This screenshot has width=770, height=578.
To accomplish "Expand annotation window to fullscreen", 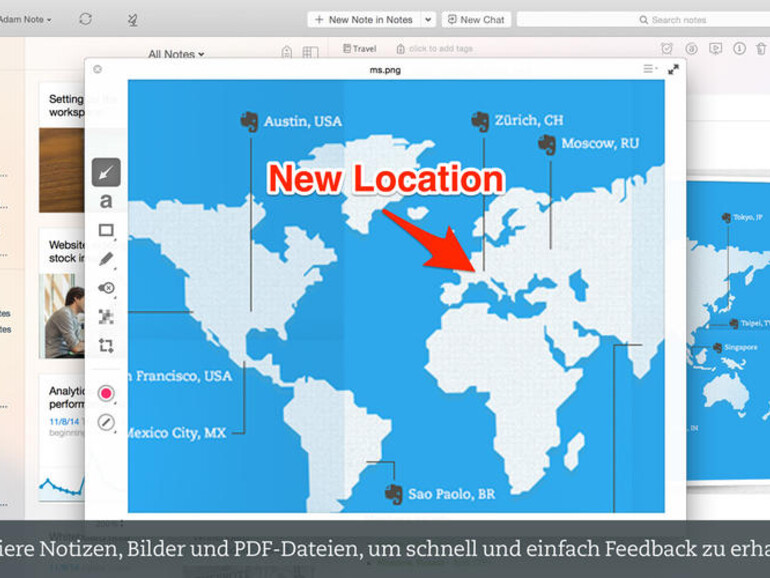I will click(673, 69).
